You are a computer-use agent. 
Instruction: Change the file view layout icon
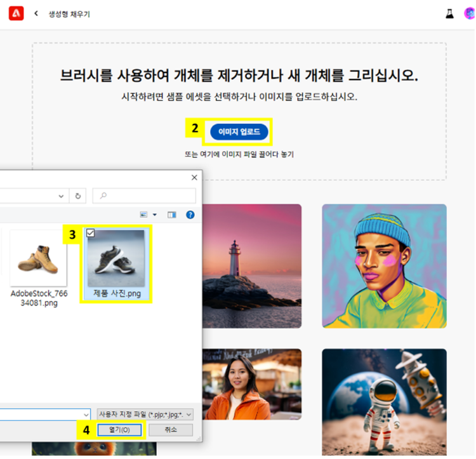pyautogui.click(x=143, y=215)
